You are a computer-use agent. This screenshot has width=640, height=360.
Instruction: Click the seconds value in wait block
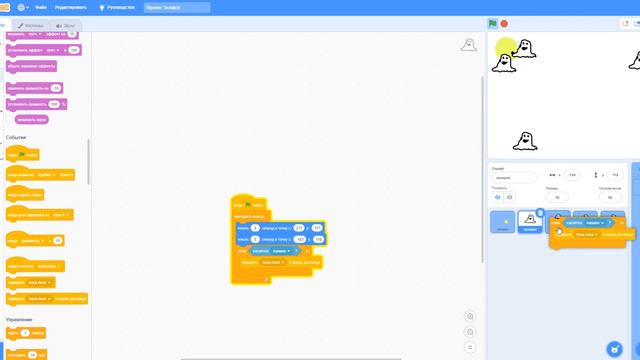click(x=25, y=333)
